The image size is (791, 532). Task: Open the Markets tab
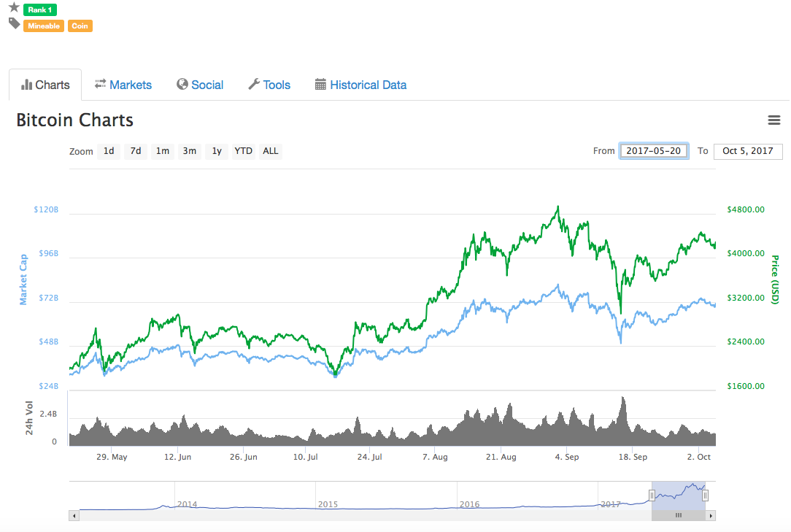tap(123, 85)
